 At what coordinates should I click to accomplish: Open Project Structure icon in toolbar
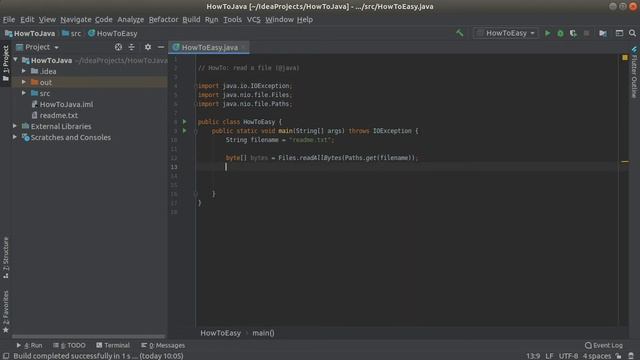pos(603,33)
